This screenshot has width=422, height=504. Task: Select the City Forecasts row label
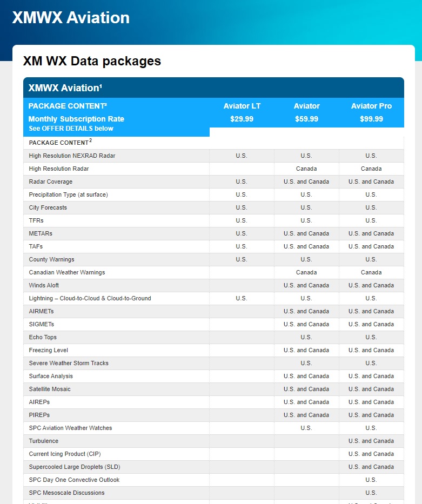click(48, 207)
